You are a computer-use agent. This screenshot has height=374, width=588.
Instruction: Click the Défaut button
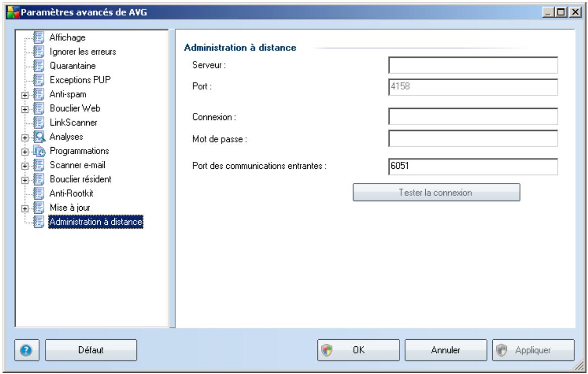pos(91,350)
